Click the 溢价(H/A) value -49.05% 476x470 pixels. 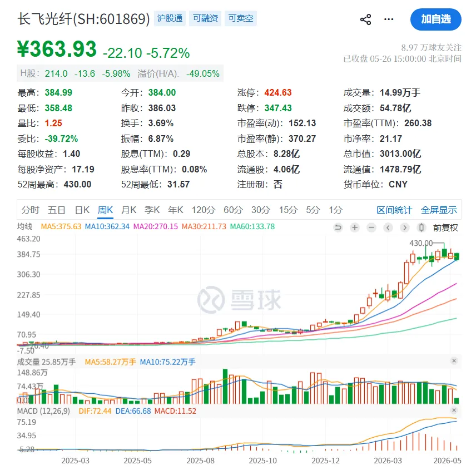(x=203, y=73)
